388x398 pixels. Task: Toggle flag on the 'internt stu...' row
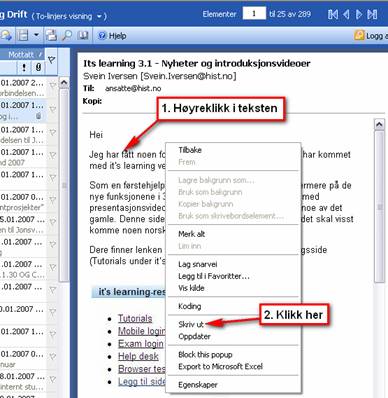52,379
